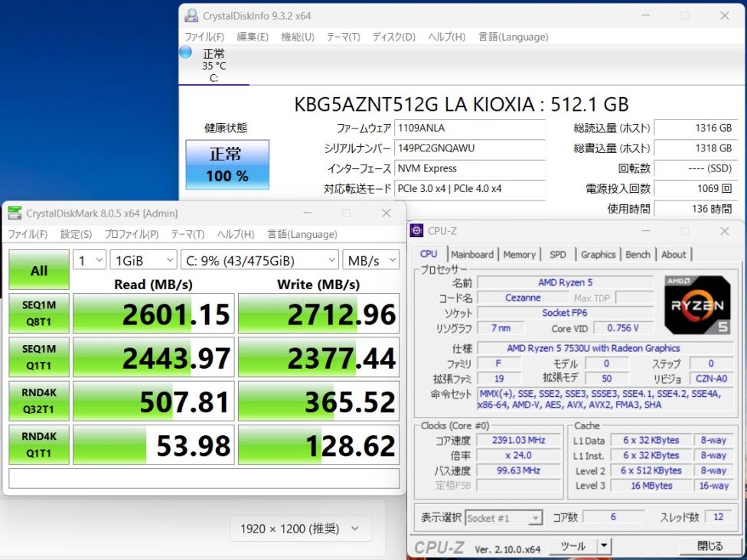Run the RND4K Q32T1 benchmark

click(39, 401)
